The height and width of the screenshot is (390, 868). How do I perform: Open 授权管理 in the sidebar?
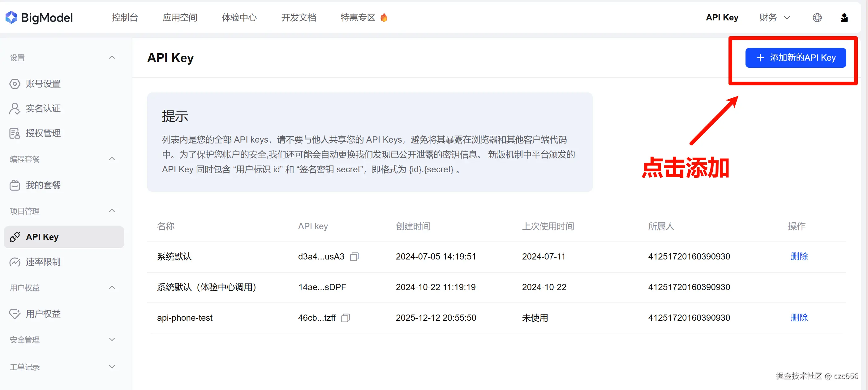coord(43,133)
